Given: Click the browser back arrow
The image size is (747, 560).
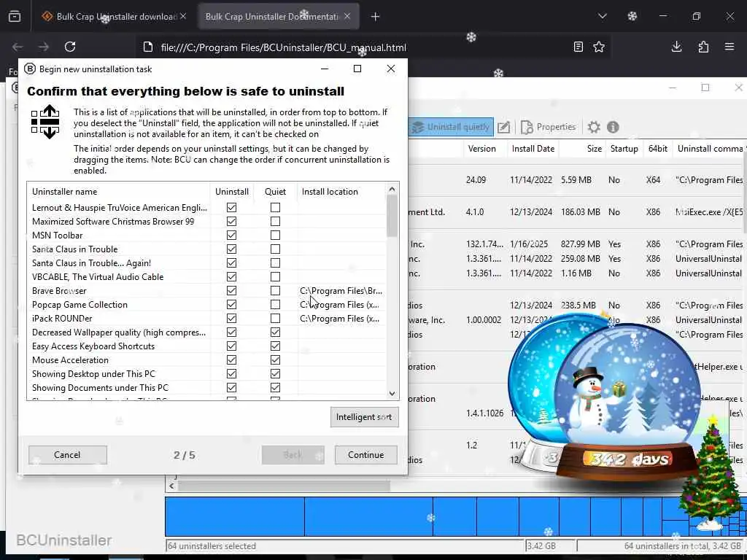Looking at the screenshot, I should 18,47.
